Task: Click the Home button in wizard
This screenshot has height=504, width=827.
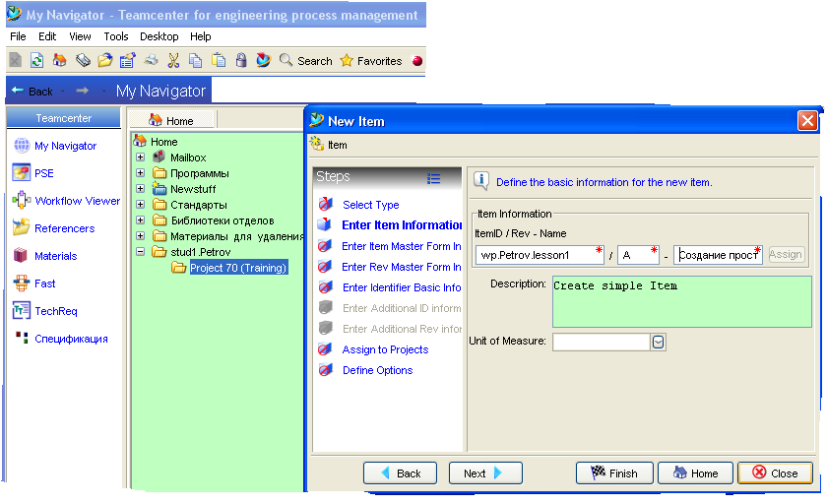Action: click(695, 472)
